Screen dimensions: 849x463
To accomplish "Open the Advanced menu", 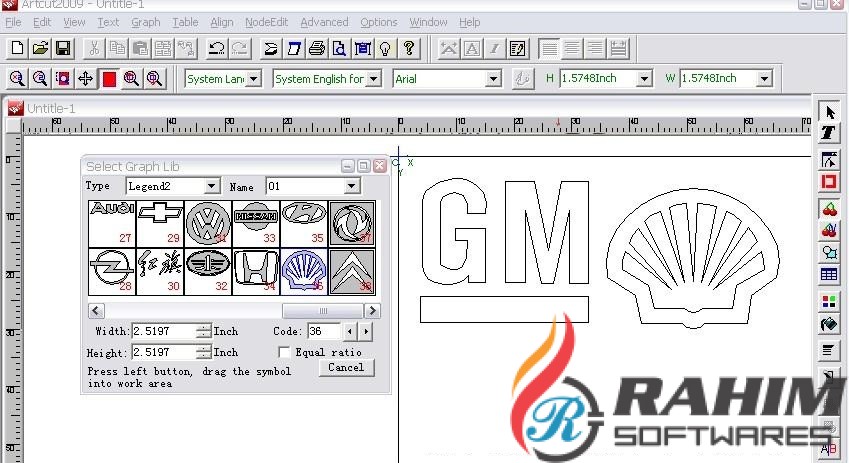I will tap(324, 22).
